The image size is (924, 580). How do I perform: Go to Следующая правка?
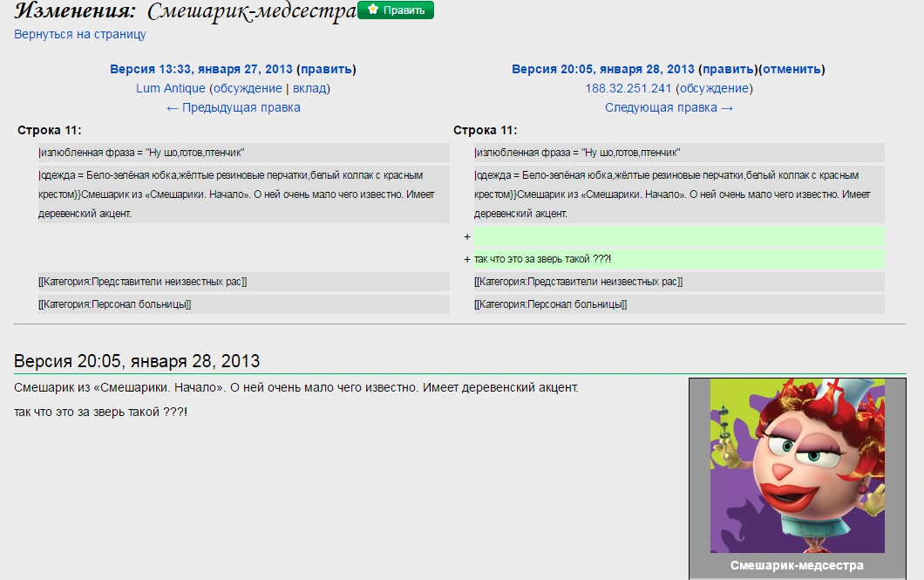[x=669, y=108]
